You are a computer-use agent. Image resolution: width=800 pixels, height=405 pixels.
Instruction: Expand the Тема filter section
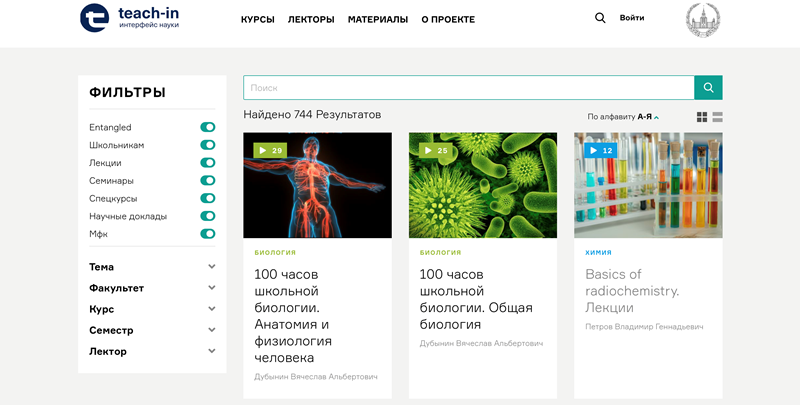pos(152,267)
